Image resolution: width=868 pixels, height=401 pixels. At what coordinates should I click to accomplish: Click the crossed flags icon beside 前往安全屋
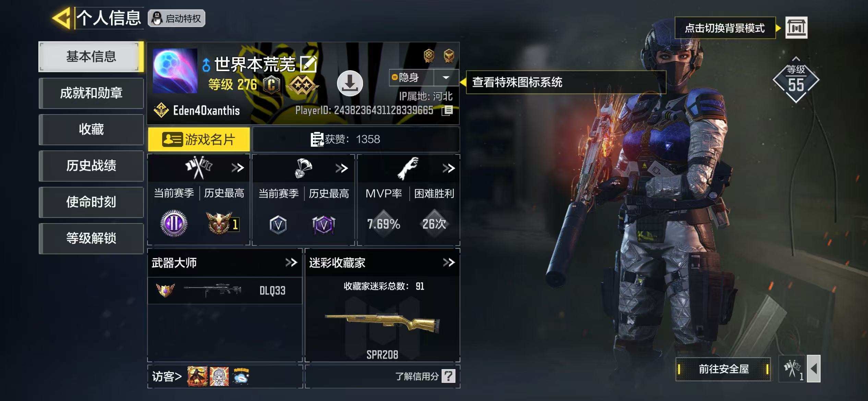(792, 369)
